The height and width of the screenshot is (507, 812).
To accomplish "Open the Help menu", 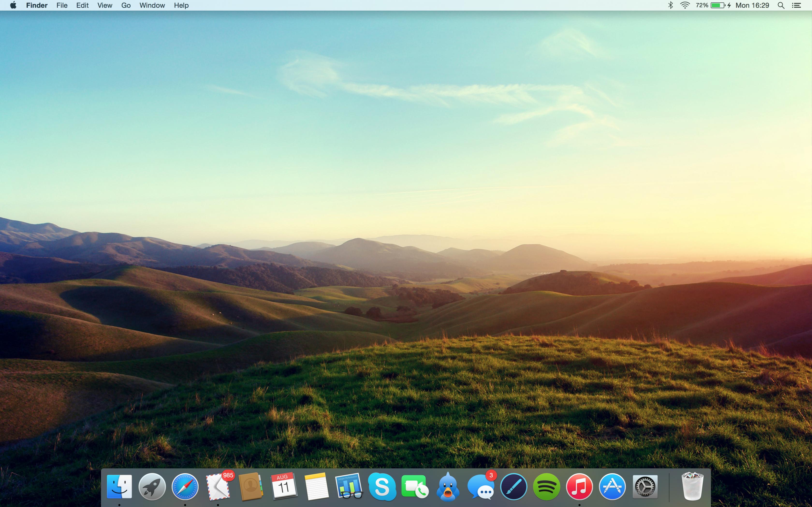I will [x=181, y=5].
